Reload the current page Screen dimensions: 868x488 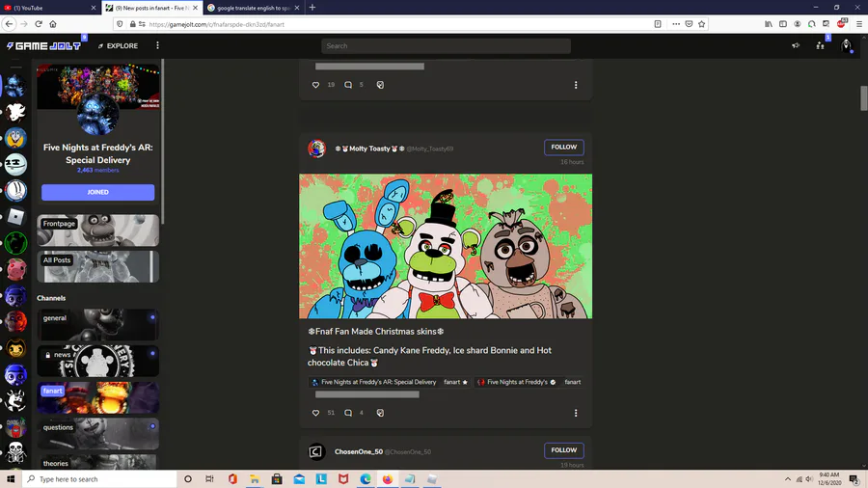coord(39,24)
